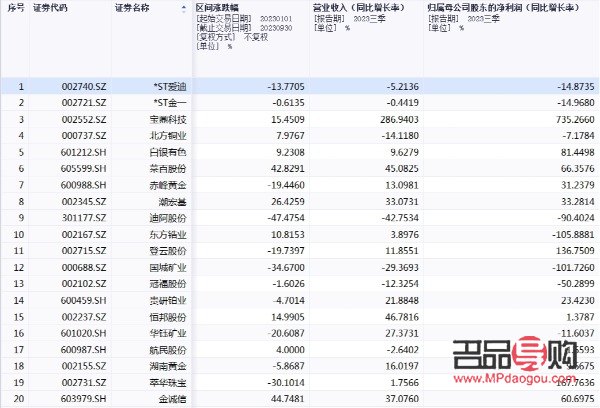Click stock code 601020.SH

click(x=83, y=333)
